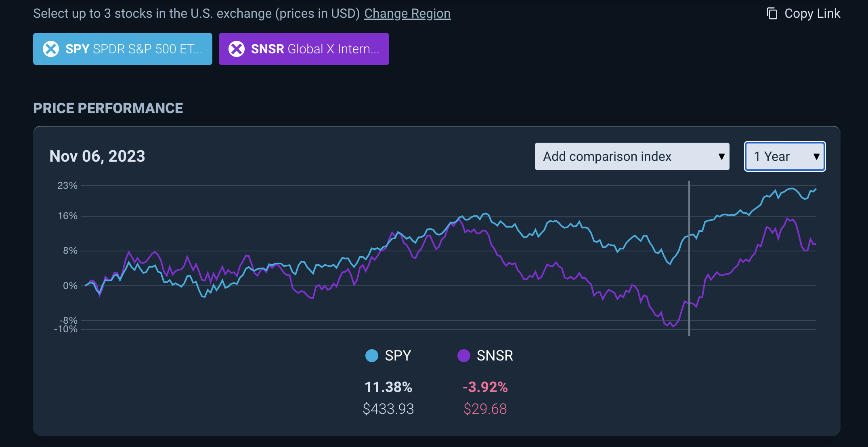Click the vertical chart cursor line

pyautogui.click(x=689, y=258)
